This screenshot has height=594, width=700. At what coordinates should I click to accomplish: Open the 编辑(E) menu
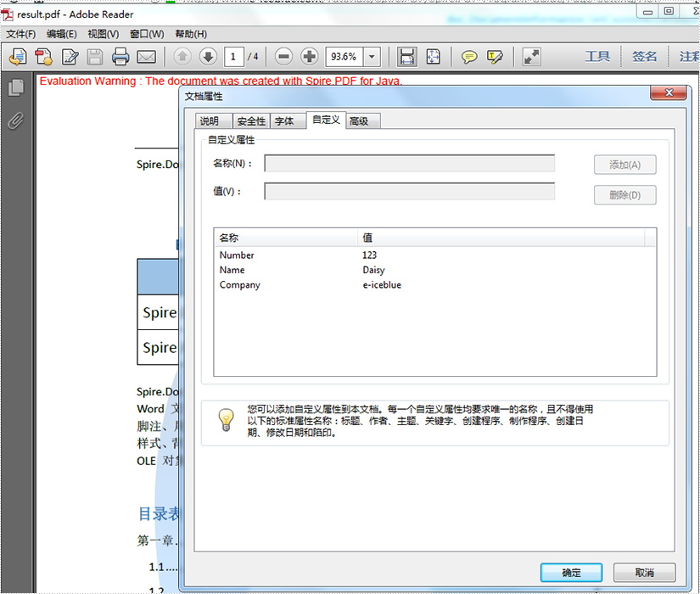(x=62, y=34)
